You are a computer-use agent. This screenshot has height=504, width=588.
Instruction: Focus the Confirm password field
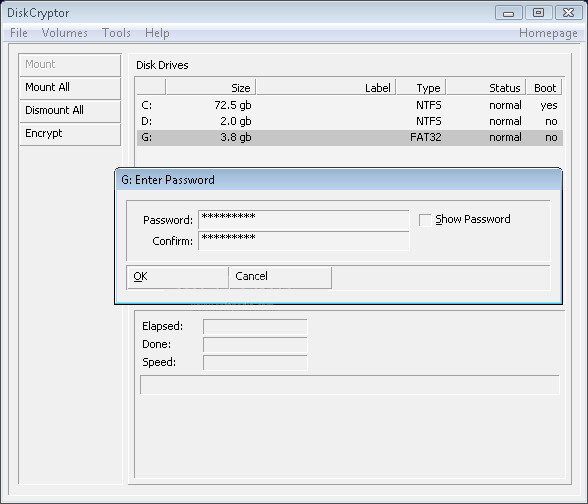(304, 240)
